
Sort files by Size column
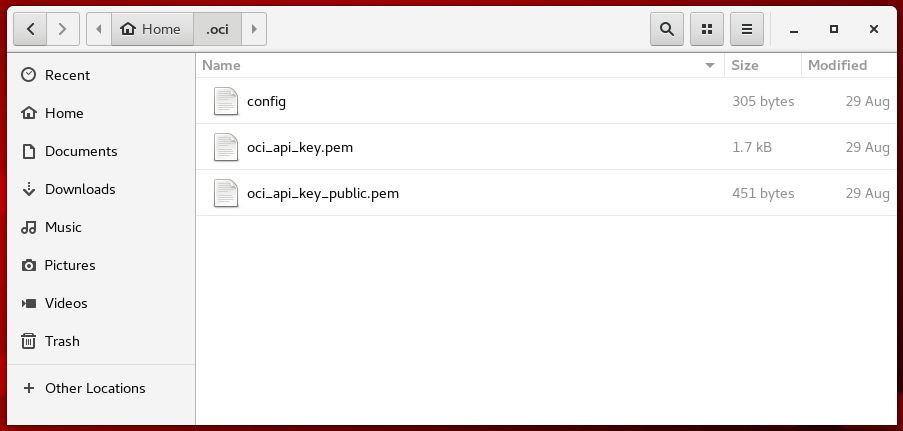coord(745,65)
